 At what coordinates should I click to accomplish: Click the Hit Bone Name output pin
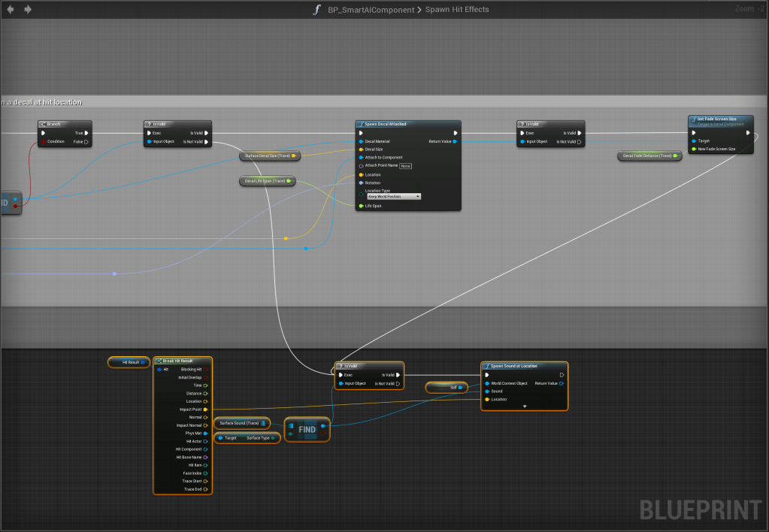pyautogui.click(x=205, y=457)
